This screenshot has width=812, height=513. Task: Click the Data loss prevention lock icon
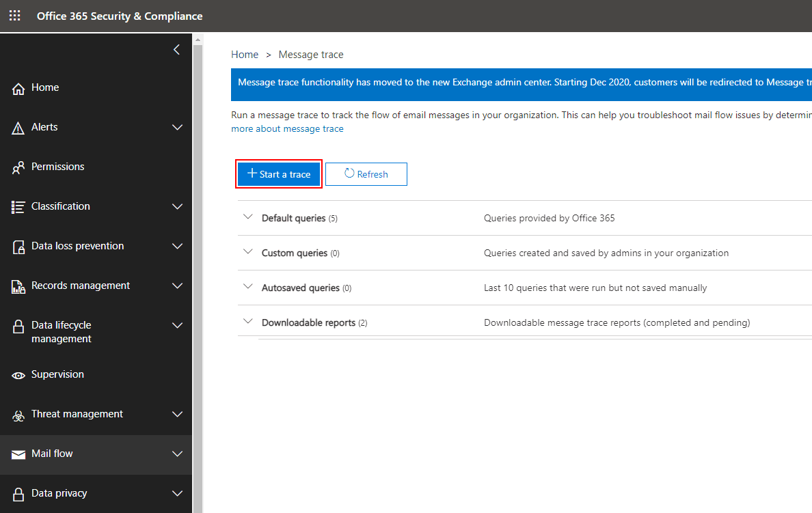18,247
